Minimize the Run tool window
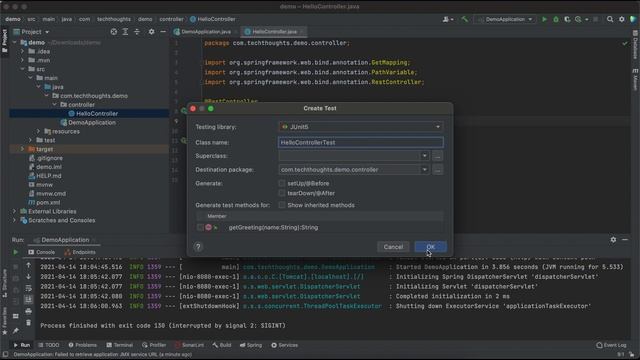Viewport: 640px width, 360px height. click(x=625, y=240)
